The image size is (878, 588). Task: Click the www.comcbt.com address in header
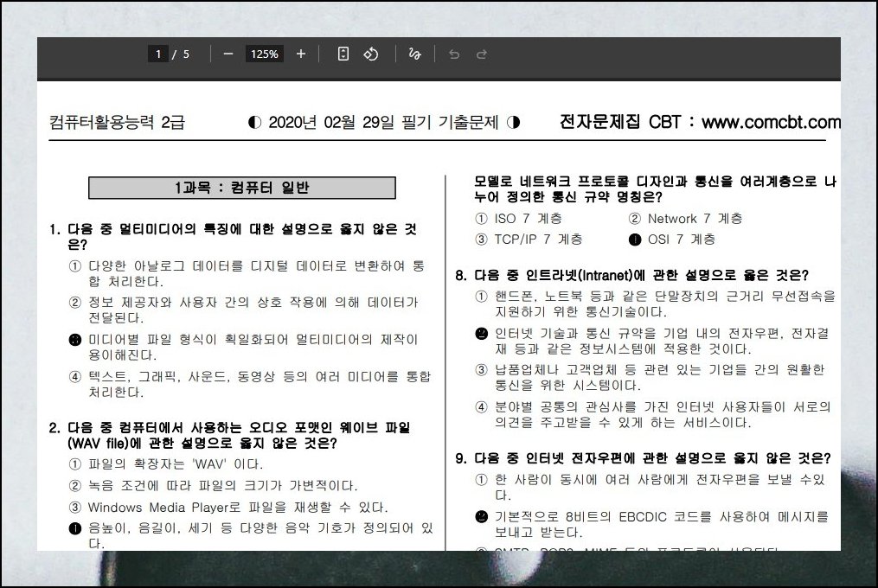point(771,122)
